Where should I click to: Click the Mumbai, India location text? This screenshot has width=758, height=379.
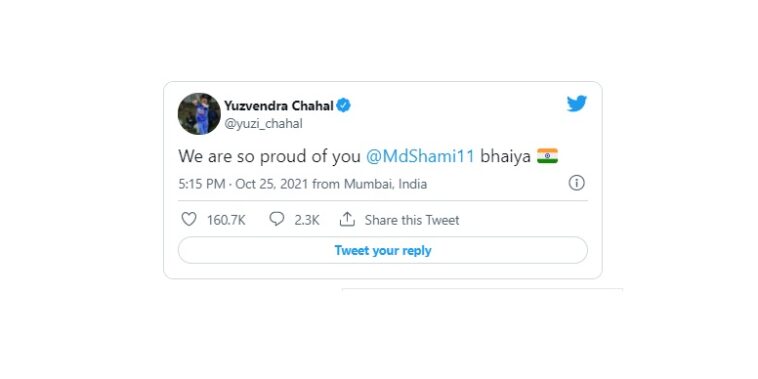point(385,184)
